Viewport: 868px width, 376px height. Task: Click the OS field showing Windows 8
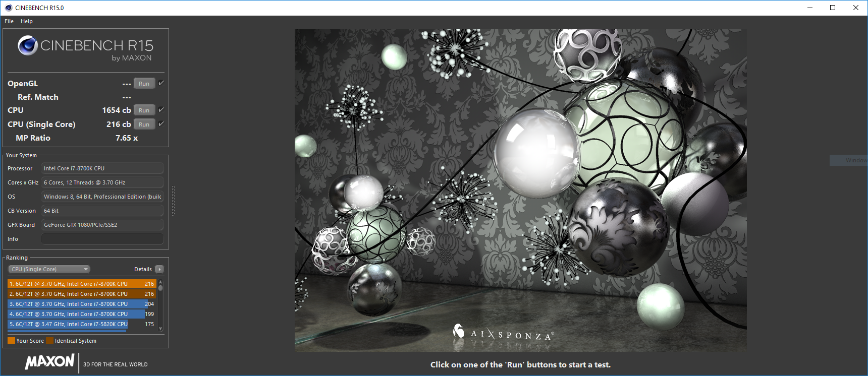click(x=102, y=197)
